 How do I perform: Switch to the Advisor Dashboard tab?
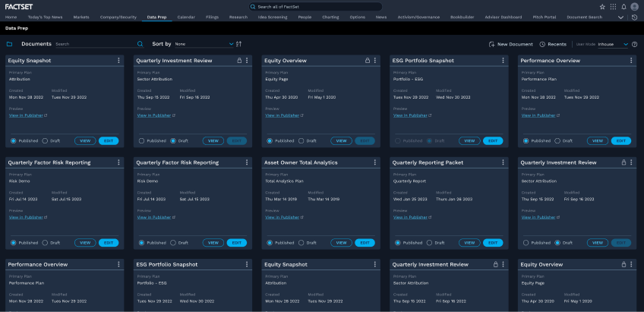tap(503, 17)
